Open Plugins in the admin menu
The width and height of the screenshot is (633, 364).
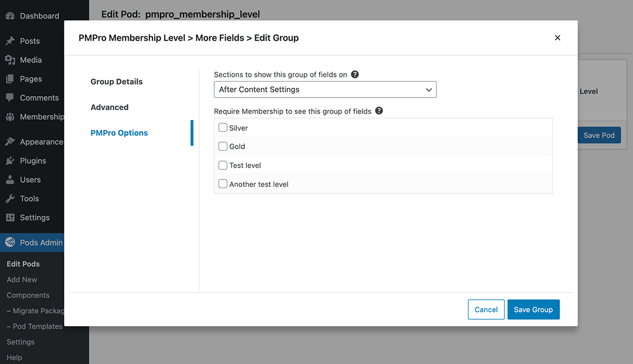(33, 160)
